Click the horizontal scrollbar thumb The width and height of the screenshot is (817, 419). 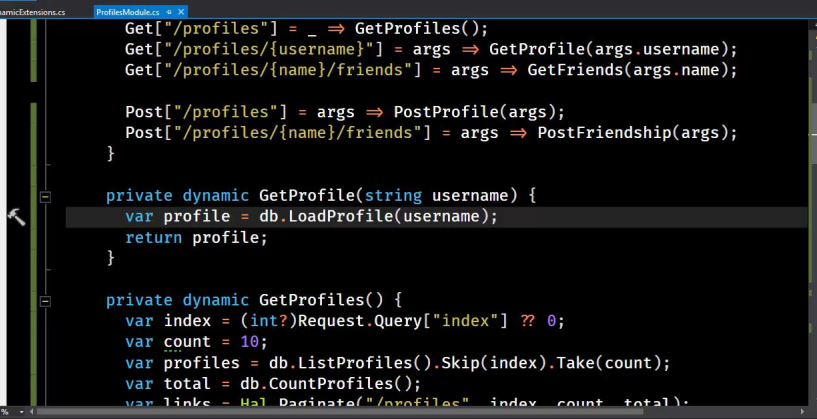[x=339, y=412]
